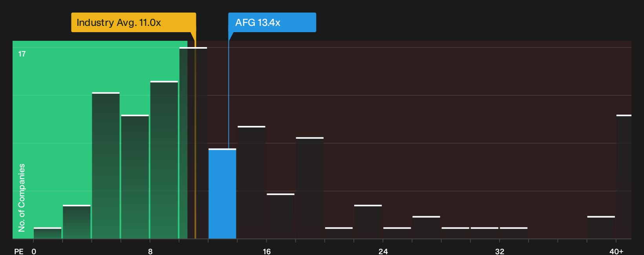The width and height of the screenshot is (644, 255).
Task: Click the shortest green bar near PE 0
Action: pos(48,233)
